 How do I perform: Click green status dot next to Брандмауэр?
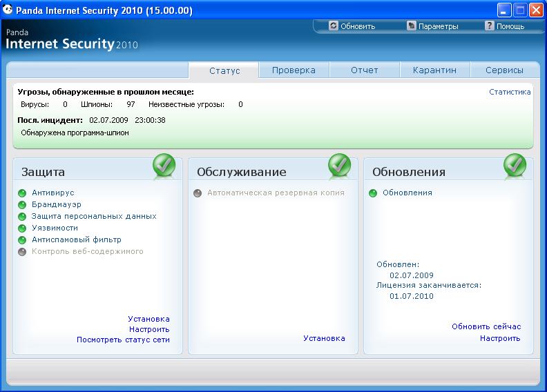tap(22, 205)
